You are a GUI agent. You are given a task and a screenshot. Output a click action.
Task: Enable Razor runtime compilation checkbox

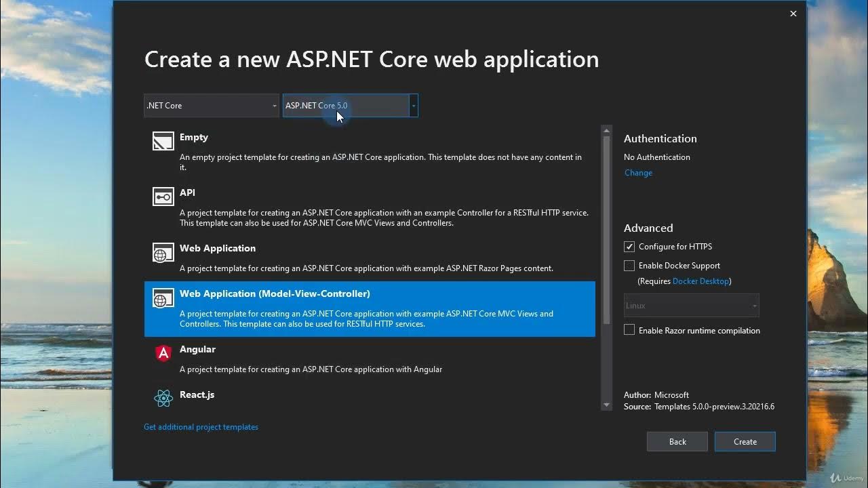(629, 330)
